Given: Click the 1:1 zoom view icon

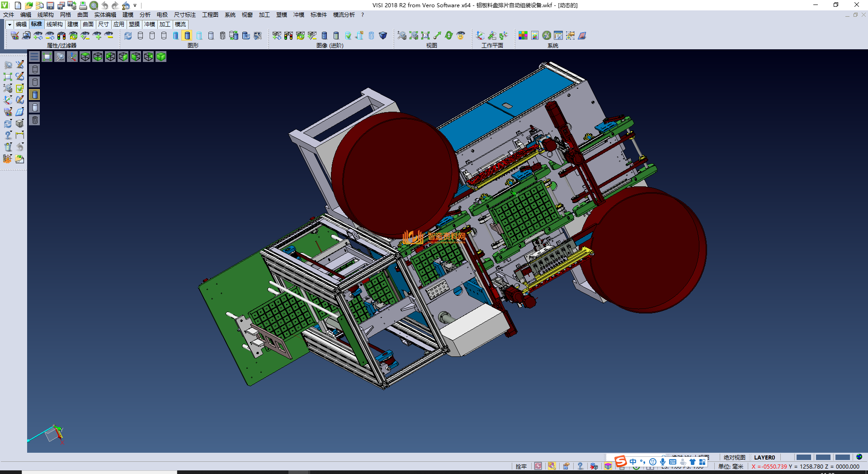Looking at the screenshot, I should 425,36.
